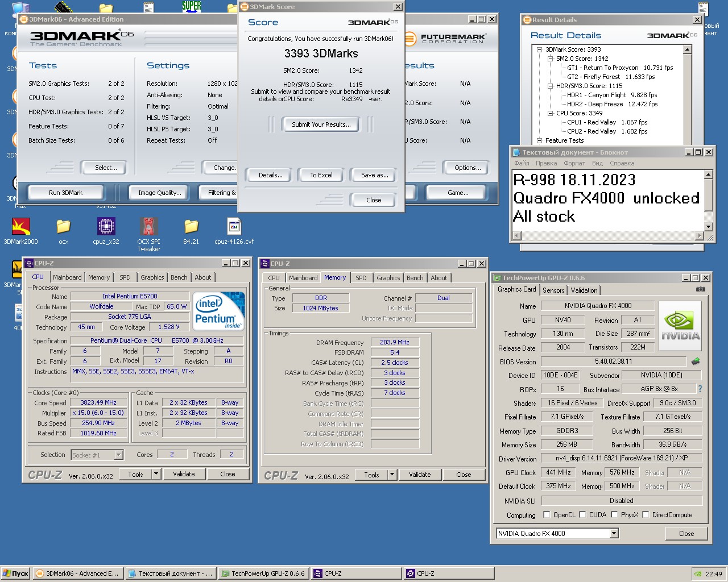Toggle the PhysX checkbox
The image size is (728, 582).
[x=614, y=515]
